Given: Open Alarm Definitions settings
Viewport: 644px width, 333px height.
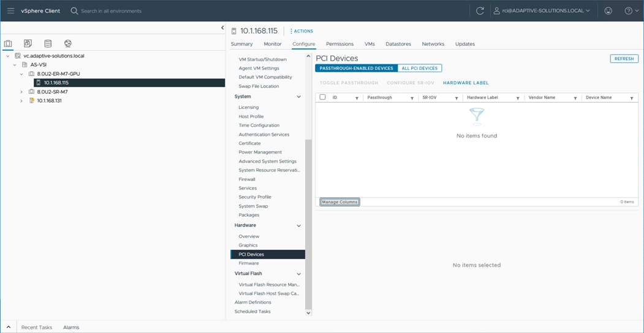Looking at the screenshot, I should tap(253, 302).
